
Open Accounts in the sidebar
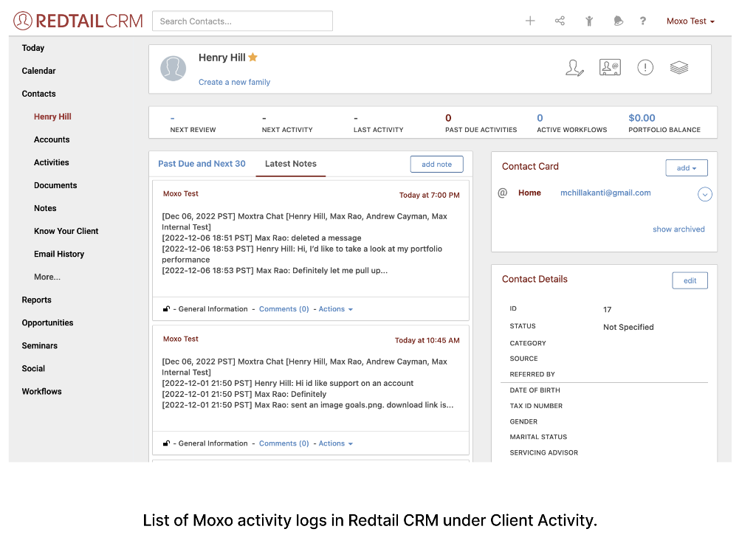tap(52, 139)
